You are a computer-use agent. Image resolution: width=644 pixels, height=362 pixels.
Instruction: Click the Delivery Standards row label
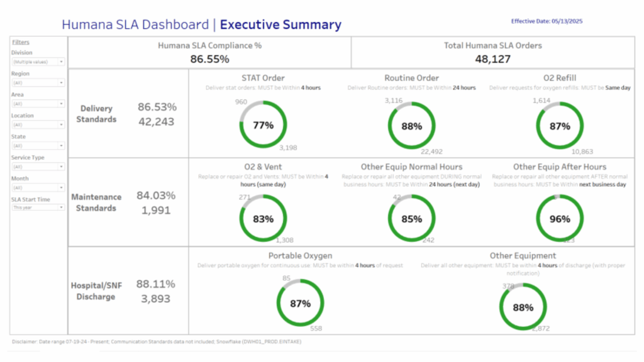point(96,113)
